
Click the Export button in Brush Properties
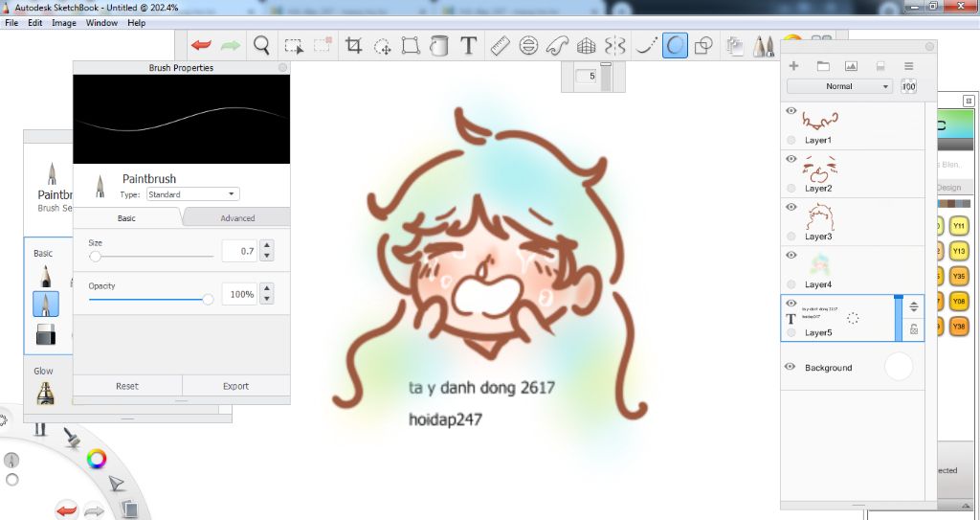point(235,386)
